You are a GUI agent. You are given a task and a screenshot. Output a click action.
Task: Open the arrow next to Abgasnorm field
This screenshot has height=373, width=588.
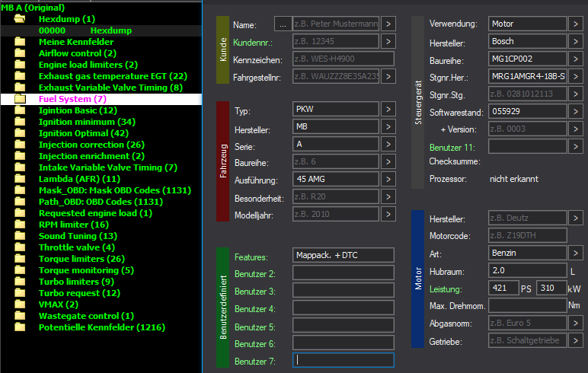pyautogui.click(x=576, y=324)
